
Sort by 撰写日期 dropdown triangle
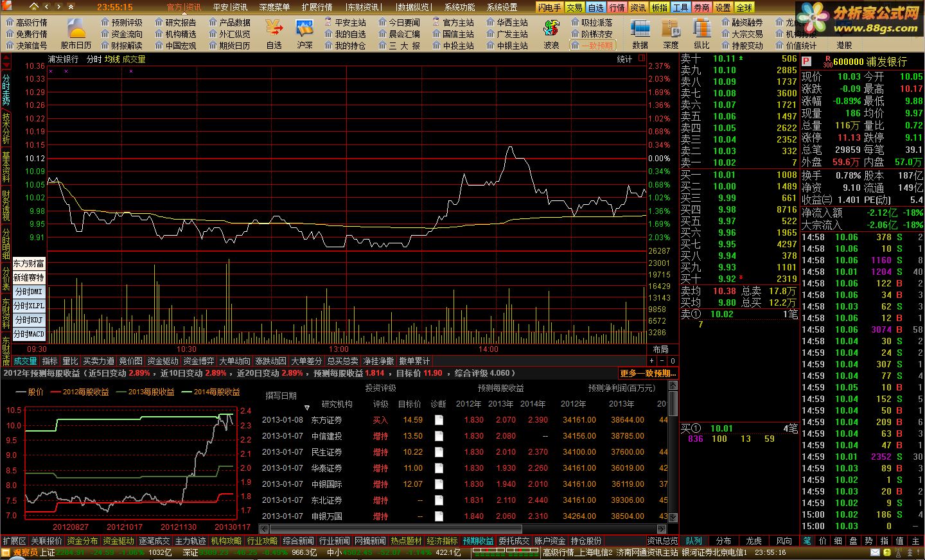click(x=307, y=408)
